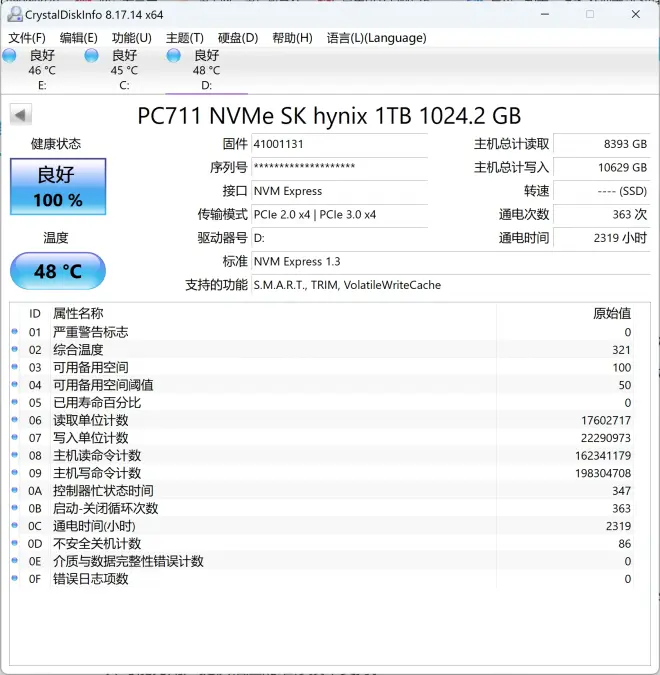Click raw value 22290973
The image size is (660, 675).
tap(605, 438)
